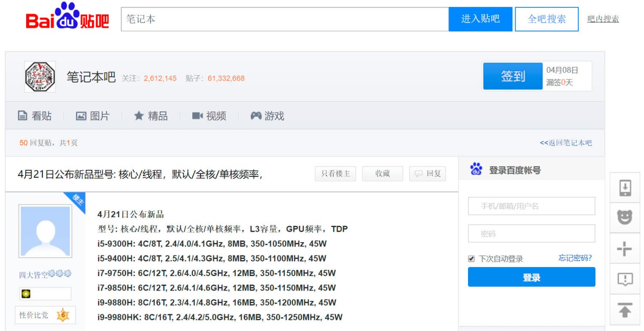The width and height of the screenshot is (644, 331).
Task: Open the 游戏 tab
Action: [x=267, y=116]
